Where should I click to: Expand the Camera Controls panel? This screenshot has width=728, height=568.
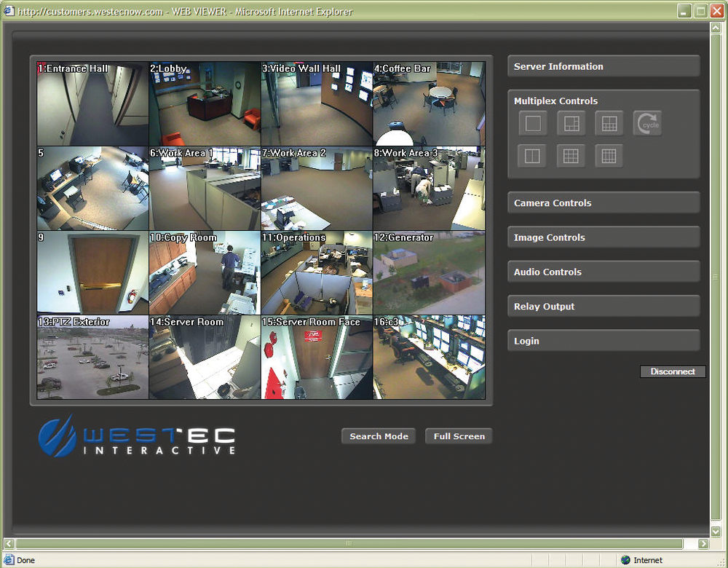coord(603,203)
